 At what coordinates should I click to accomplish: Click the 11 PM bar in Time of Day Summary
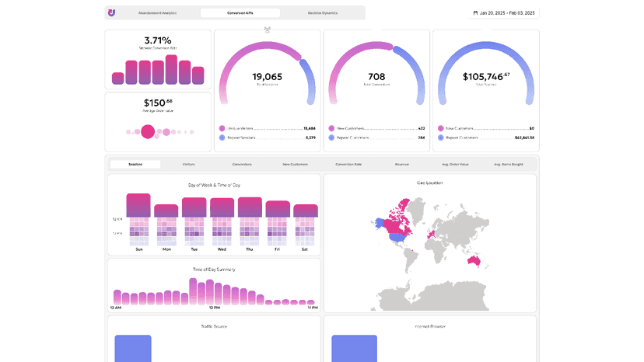(x=311, y=302)
